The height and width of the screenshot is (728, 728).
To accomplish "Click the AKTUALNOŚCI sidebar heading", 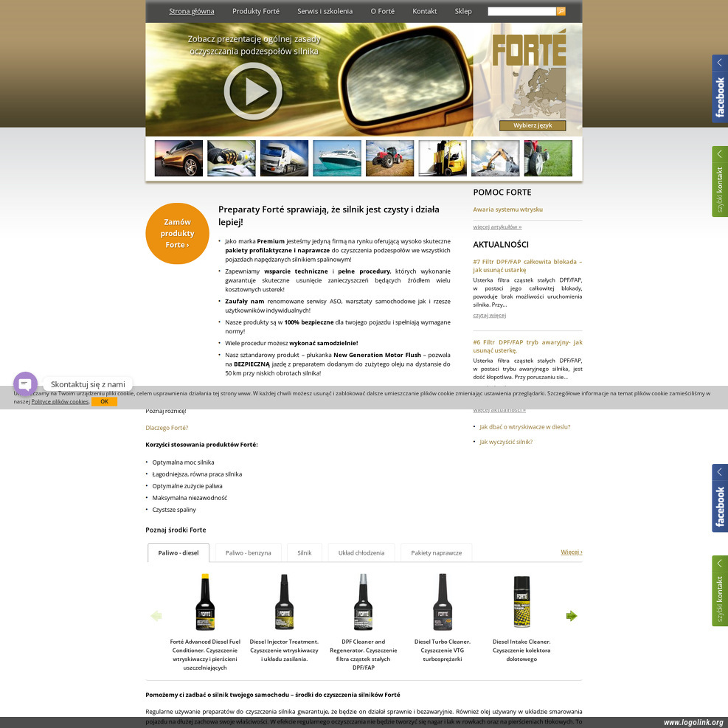I will tap(501, 245).
